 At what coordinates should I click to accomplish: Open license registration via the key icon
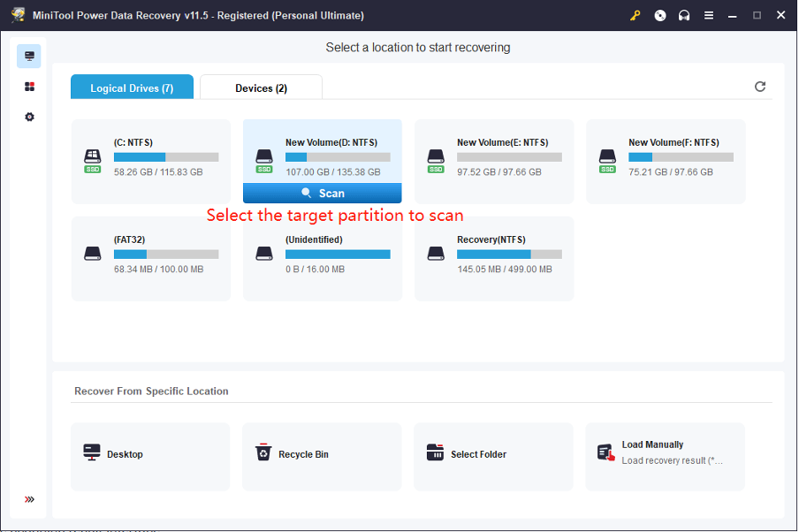635,15
